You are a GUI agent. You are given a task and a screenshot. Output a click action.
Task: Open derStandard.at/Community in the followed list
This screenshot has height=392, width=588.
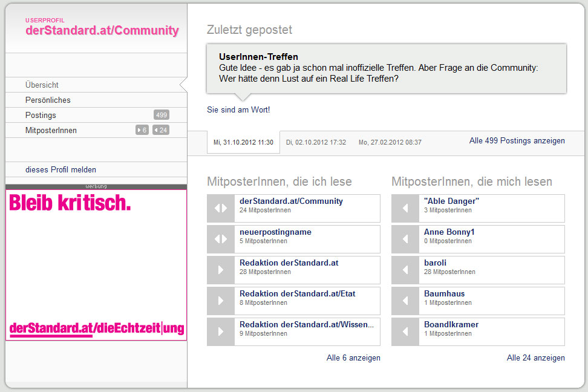click(291, 201)
